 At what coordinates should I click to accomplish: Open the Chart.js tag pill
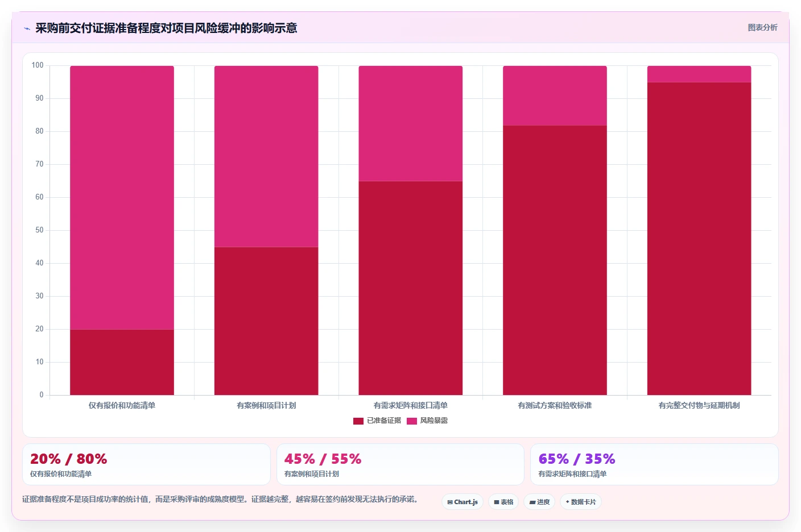463,502
